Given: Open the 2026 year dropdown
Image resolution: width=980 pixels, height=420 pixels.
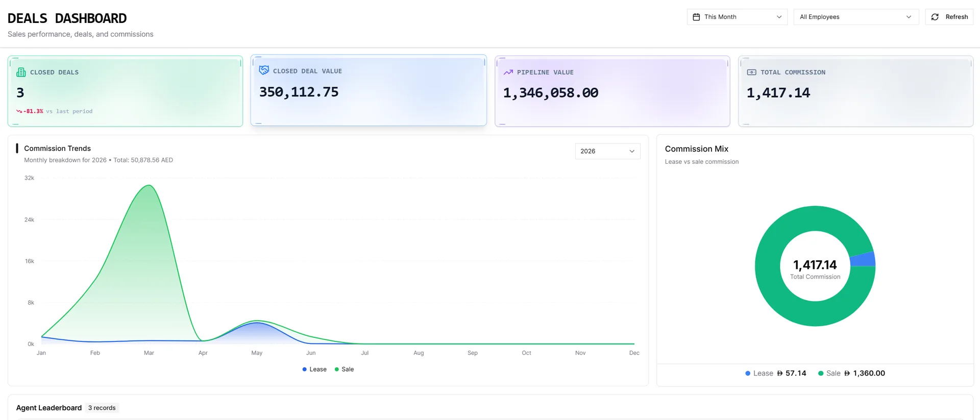Looking at the screenshot, I should [607, 151].
